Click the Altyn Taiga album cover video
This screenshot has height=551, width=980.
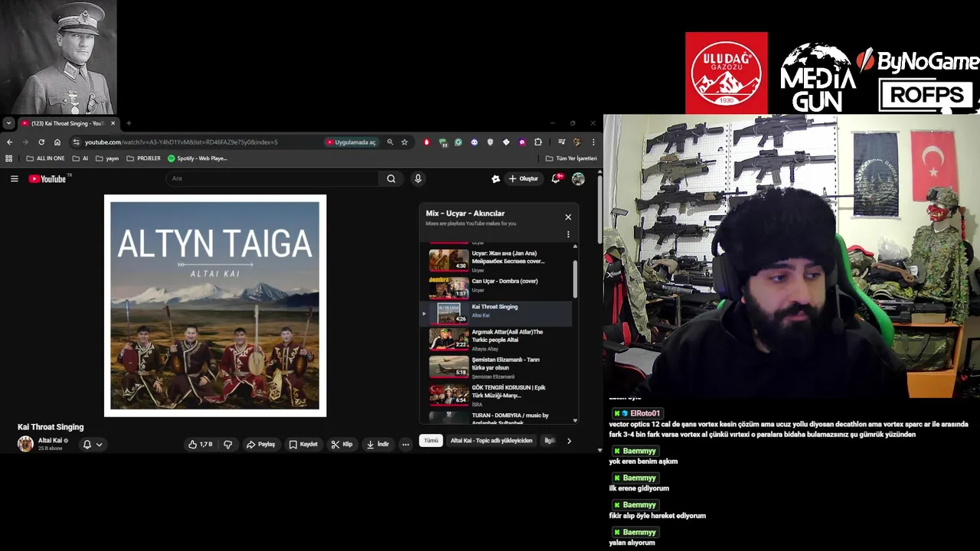coord(215,306)
